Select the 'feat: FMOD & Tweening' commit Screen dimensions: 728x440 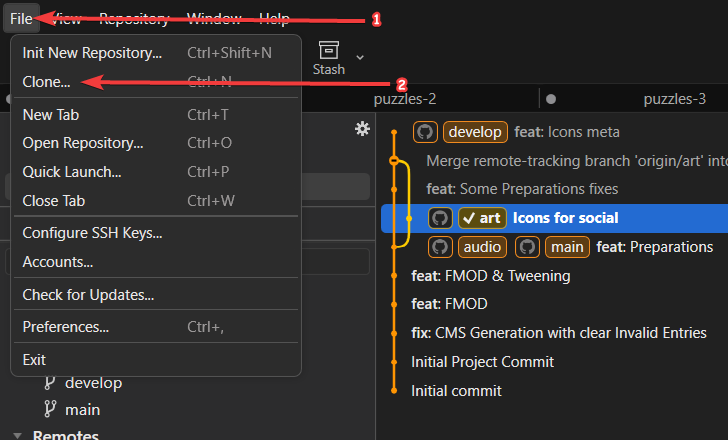point(490,275)
